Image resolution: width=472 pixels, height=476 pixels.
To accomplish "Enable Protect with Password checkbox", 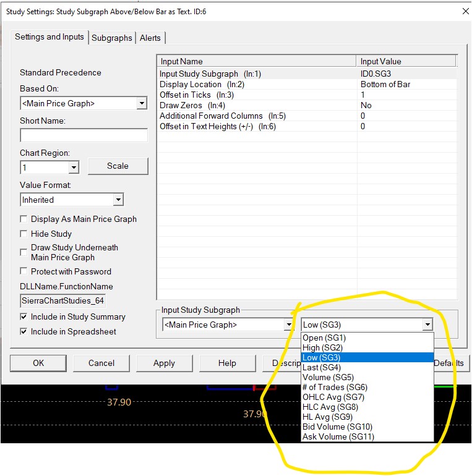I will coord(24,271).
